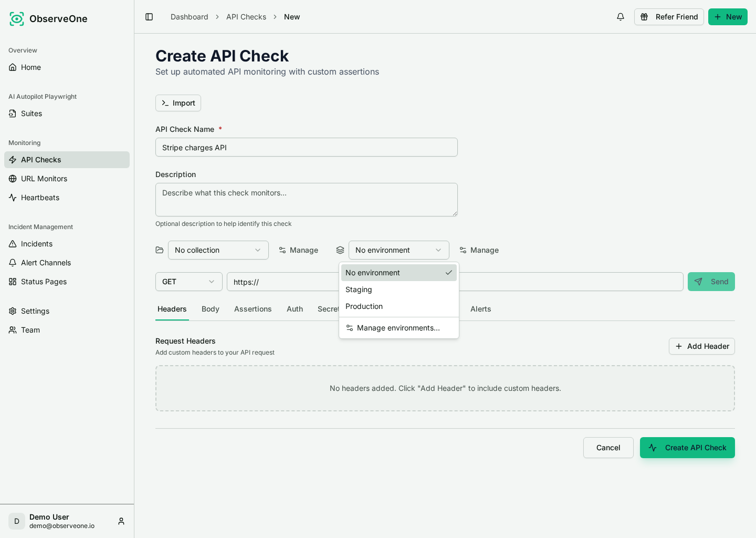This screenshot has height=538, width=756.
Task: Click Manage next to collection dropdown
Action: (x=298, y=250)
